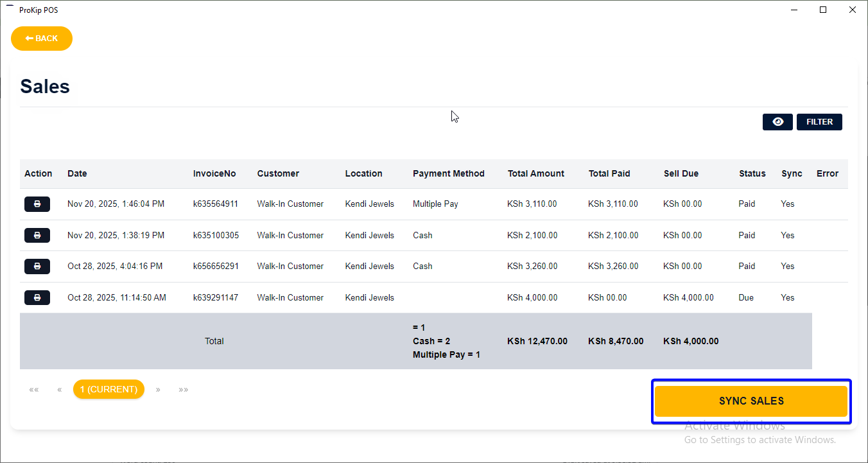Click total amount KSh 4,000.00 in last row
The width and height of the screenshot is (868, 463).
pos(532,298)
